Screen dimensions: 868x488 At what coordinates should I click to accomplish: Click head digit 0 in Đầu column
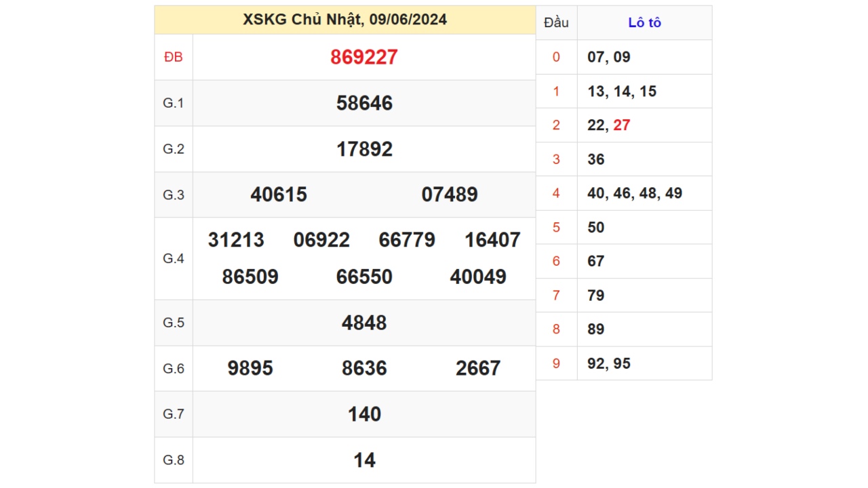(556, 57)
